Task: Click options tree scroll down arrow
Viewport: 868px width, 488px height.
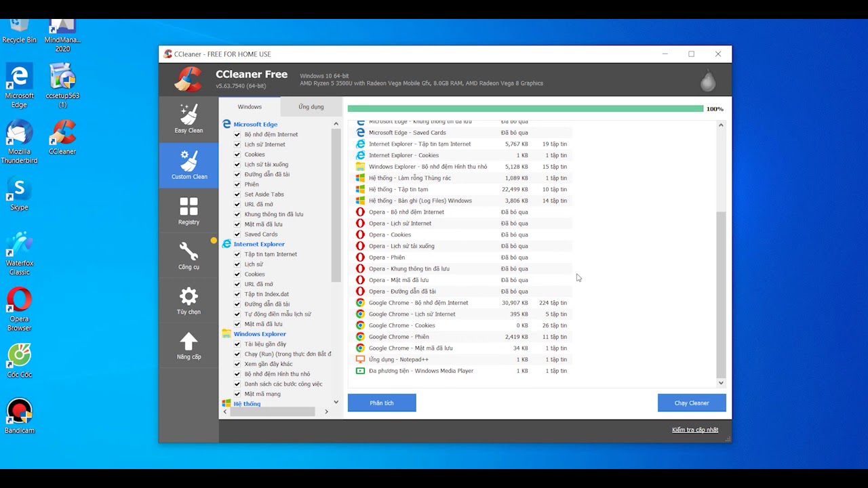Action: [x=336, y=403]
